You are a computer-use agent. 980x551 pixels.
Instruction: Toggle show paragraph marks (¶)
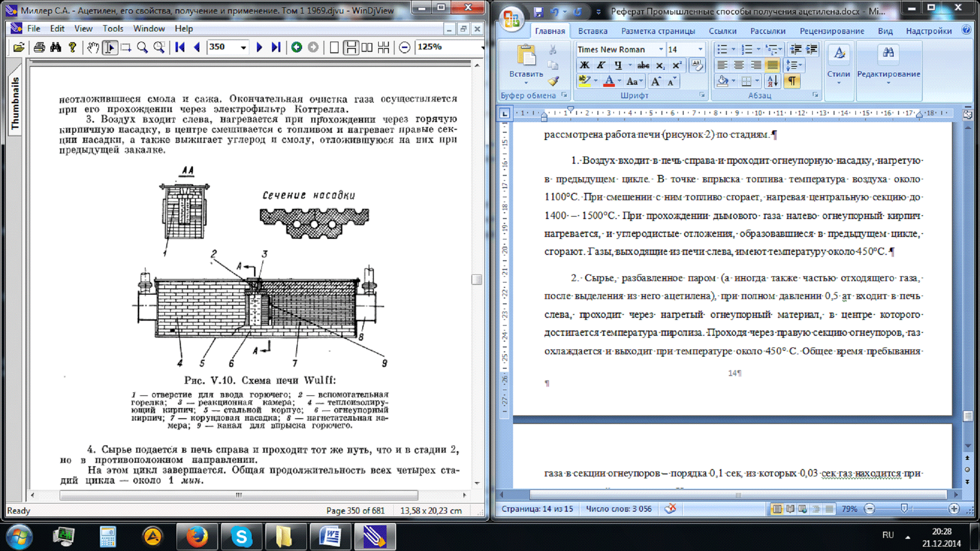[792, 81]
